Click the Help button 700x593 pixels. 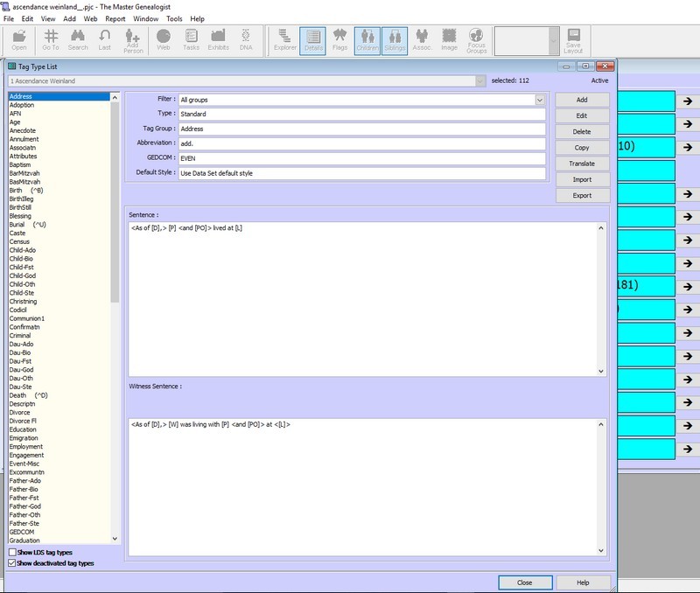tap(583, 583)
